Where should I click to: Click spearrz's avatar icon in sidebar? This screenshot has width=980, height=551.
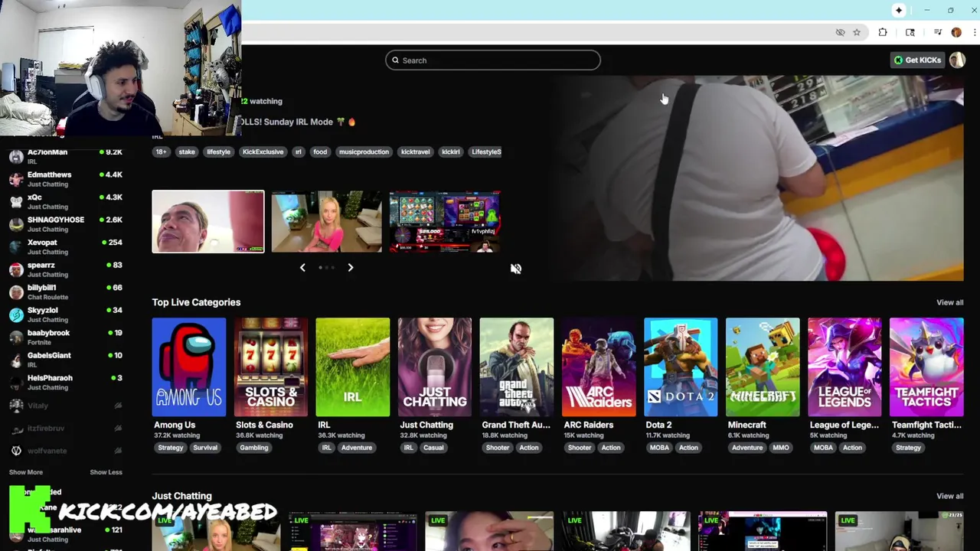pyautogui.click(x=16, y=269)
